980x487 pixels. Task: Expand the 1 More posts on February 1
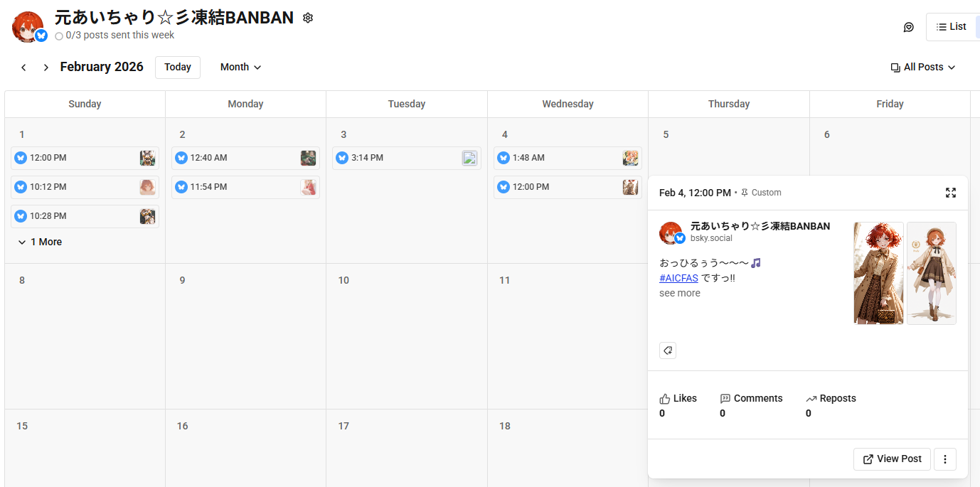tap(41, 242)
